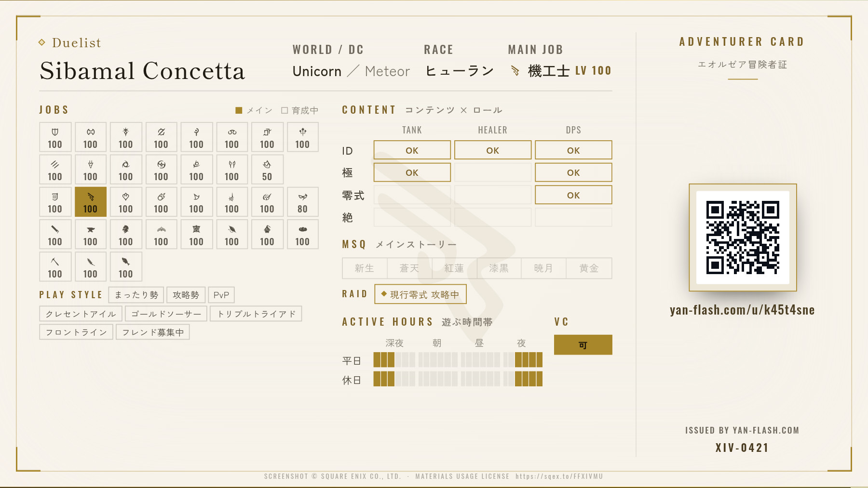868x488 pixels.
Task: Open the yan-flash.com/u/k45t4sne link
Action: (742, 310)
